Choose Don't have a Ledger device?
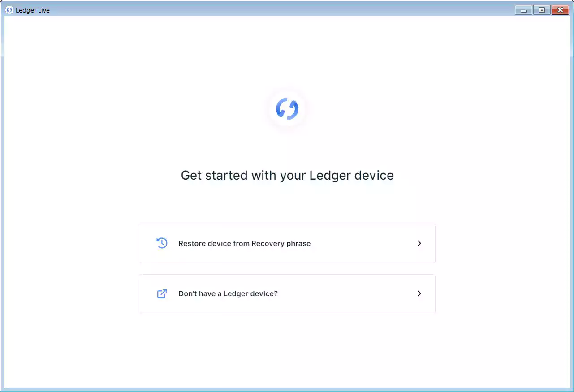This screenshot has width=574, height=392. 287,293
